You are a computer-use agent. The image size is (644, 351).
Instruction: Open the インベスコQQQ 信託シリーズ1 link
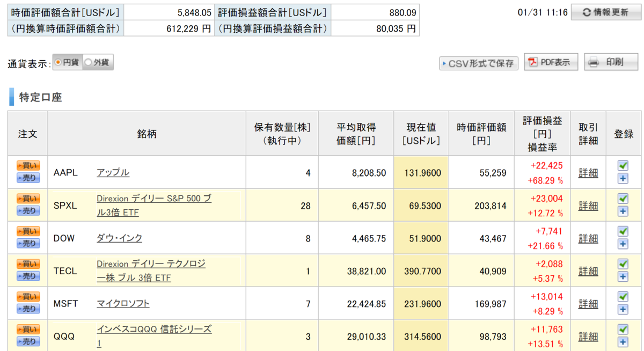[x=154, y=336]
